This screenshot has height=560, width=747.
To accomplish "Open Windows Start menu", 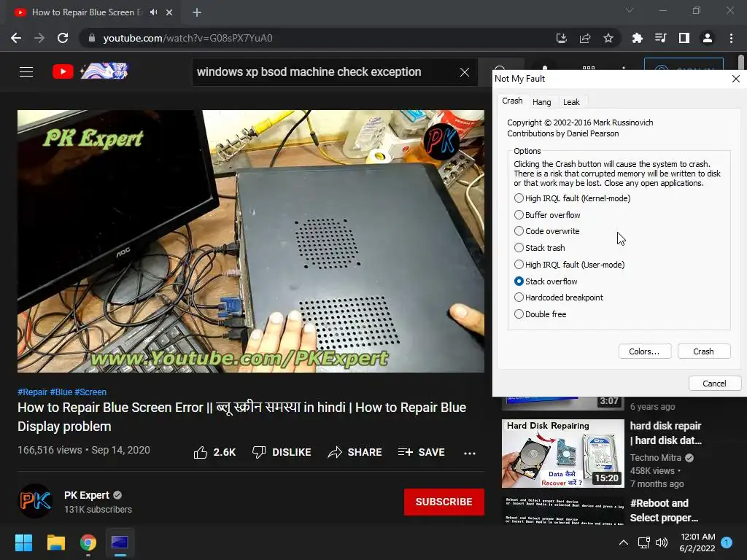I will (x=23, y=542).
